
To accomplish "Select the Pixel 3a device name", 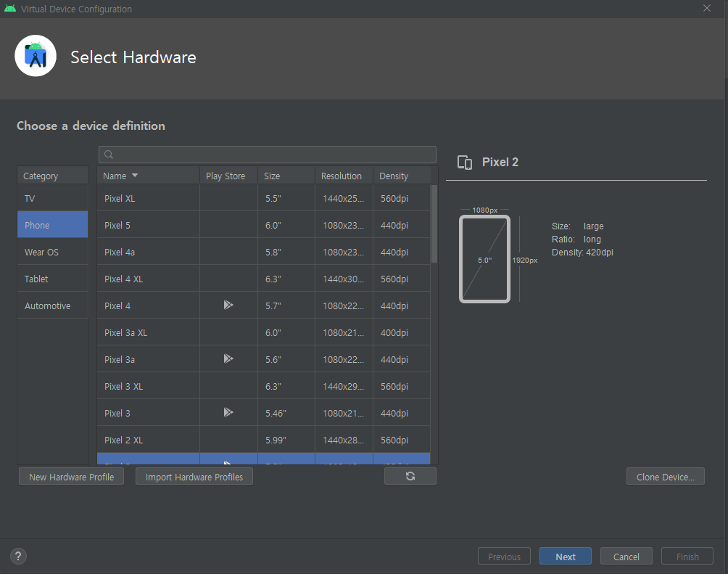I will pos(120,360).
